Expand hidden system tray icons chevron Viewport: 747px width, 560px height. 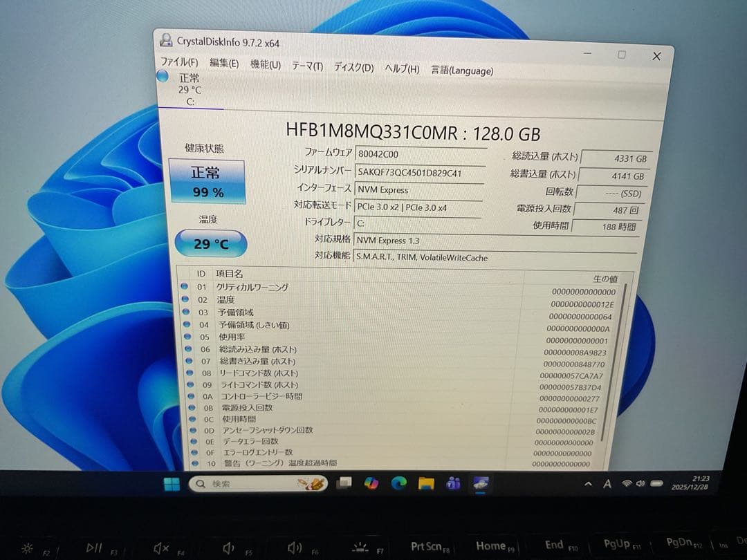tap(587, 484)
